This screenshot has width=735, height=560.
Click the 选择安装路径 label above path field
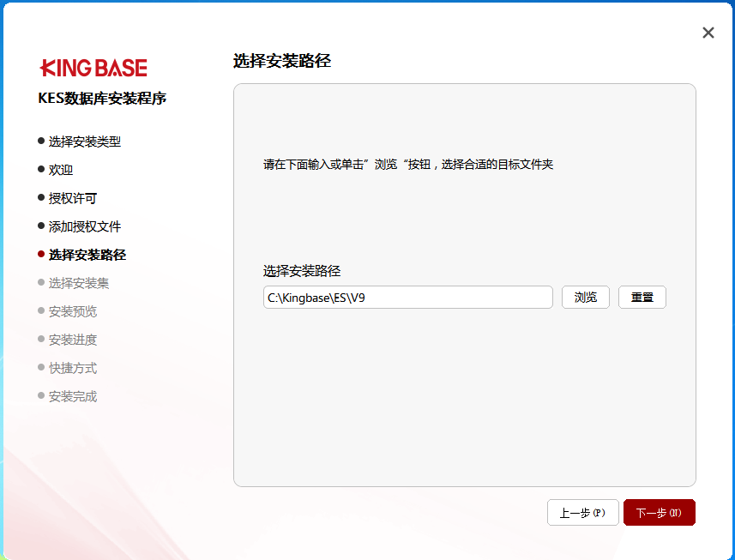click(x=302, y=271)
